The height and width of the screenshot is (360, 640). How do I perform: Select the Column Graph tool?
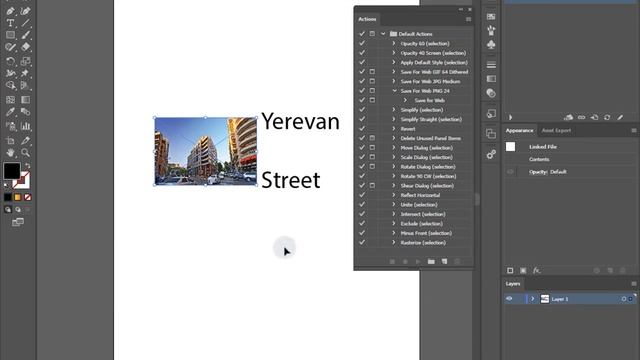click(25, 126)
